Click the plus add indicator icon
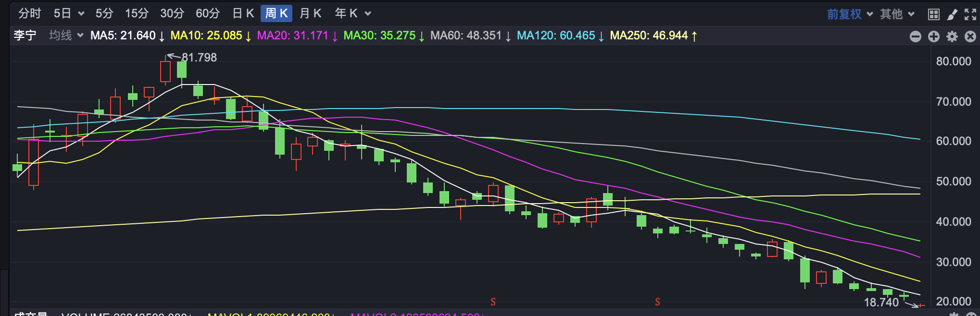 [934, 36]
